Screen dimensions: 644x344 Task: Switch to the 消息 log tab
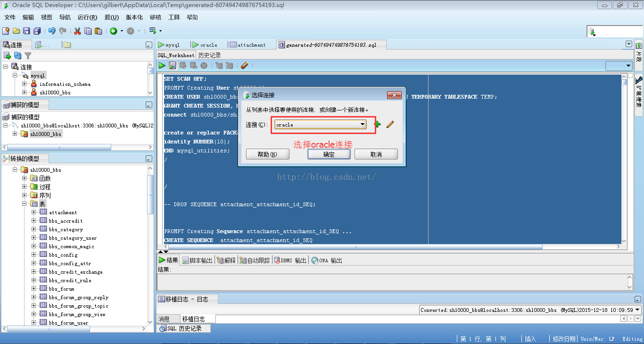(x=164, y=319)
